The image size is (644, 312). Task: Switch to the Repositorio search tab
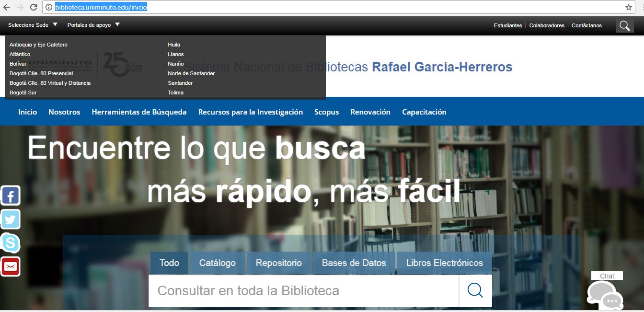(x=279, y=263)
